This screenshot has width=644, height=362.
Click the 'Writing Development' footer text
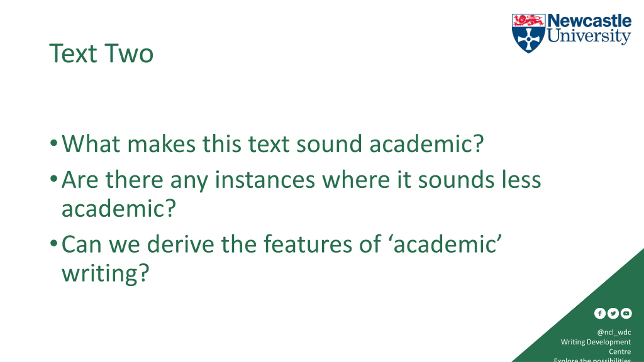596,342
